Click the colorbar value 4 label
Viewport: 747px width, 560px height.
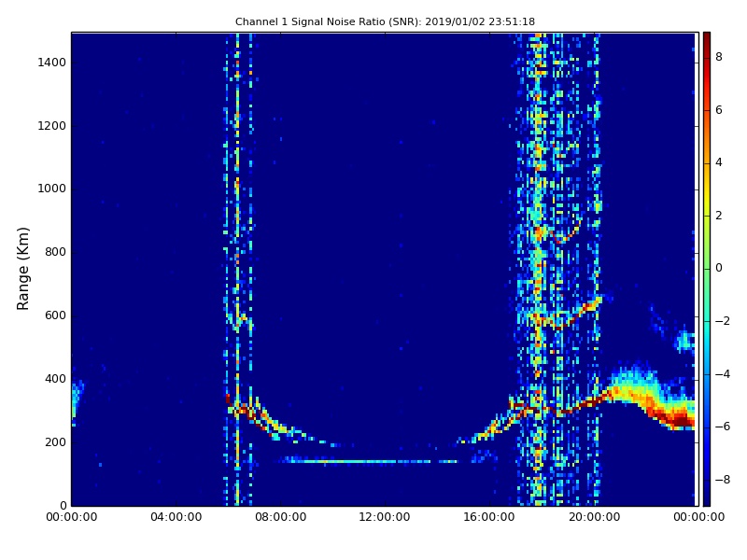coord(719,162)
